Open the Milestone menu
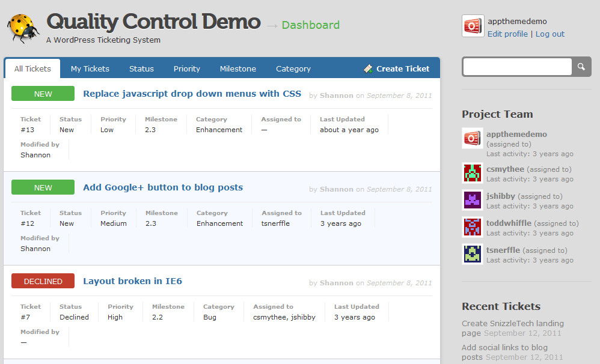The height and width of the screenshot is (364, 600). (238, 69)
